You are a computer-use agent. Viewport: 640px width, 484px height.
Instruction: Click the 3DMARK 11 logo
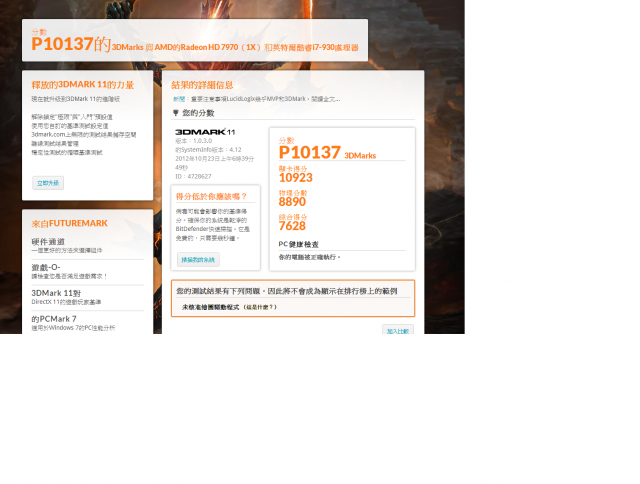tap(205, 132)
